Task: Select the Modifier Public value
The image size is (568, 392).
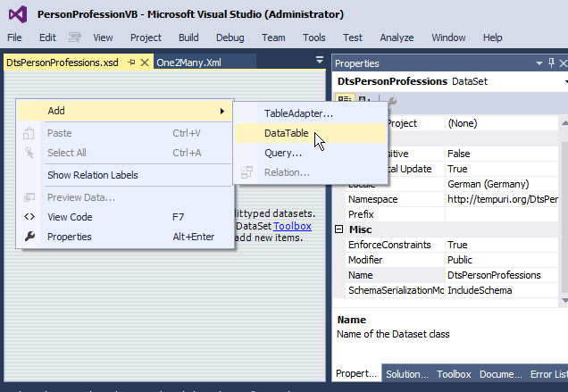Action: pos(502,260)
